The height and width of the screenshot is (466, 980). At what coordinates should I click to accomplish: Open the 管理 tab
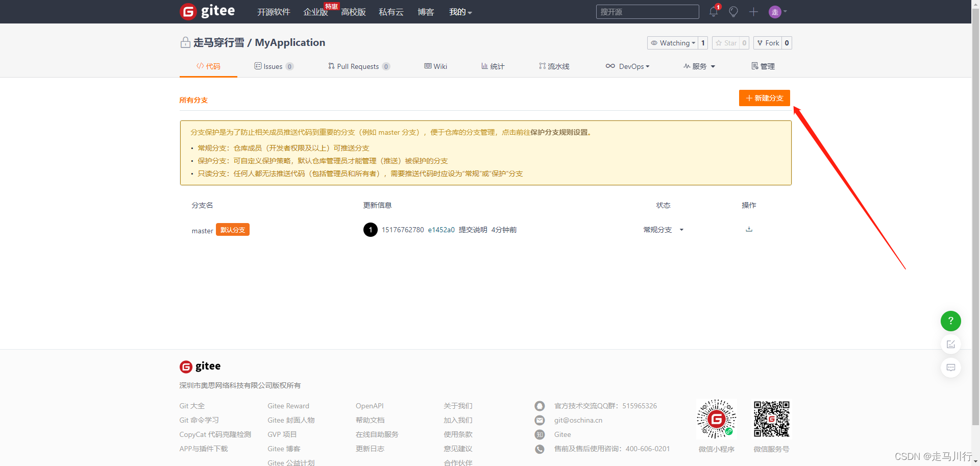click(x=763, y=66)
